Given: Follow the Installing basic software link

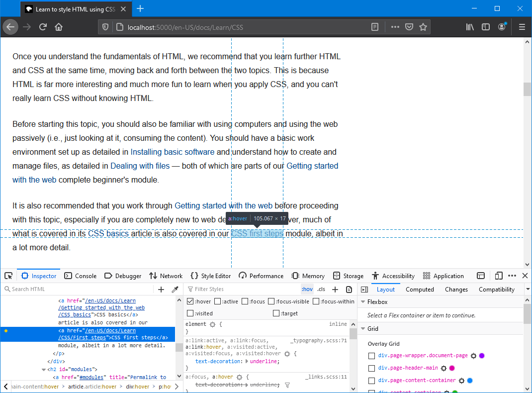Looking at the screenshot, I should pos(173,152).
